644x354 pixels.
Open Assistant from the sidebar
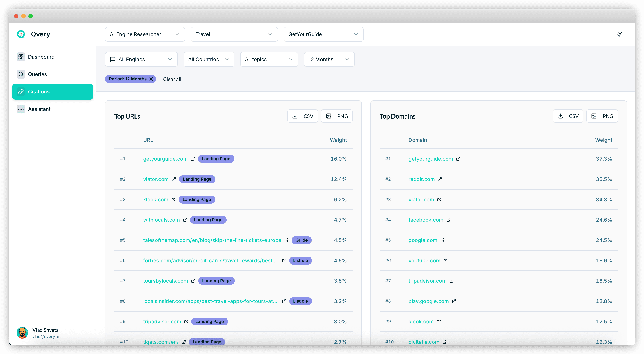click(52, 109)
